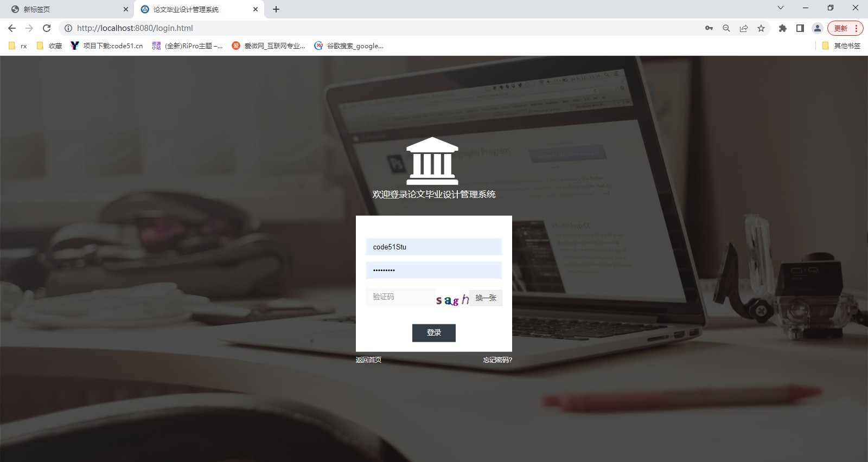868x462 pixels.
Task: Expand the tab search chevron
Action: (x=781, y=8)
